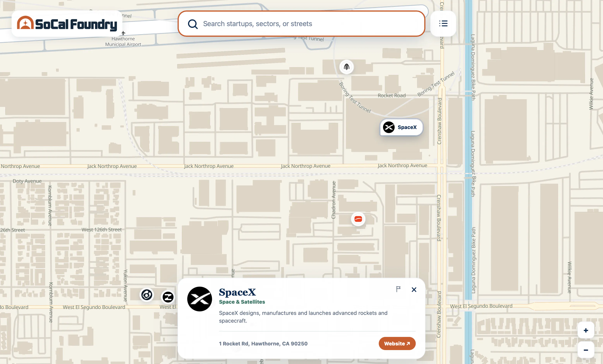Select the red circular map marker
The height and width of the screenshot is (364, 603).
358,219
